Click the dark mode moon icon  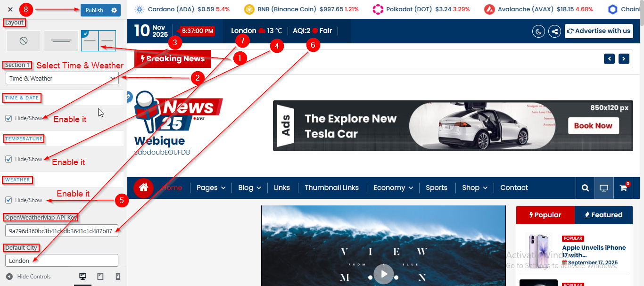pyautogui.click(x=538, y=31)
